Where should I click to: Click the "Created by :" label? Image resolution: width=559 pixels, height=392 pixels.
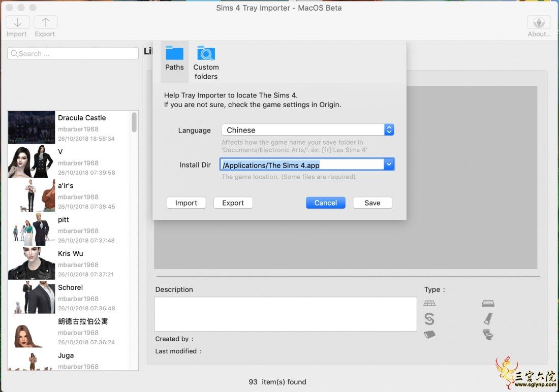[x=174, y=339]
